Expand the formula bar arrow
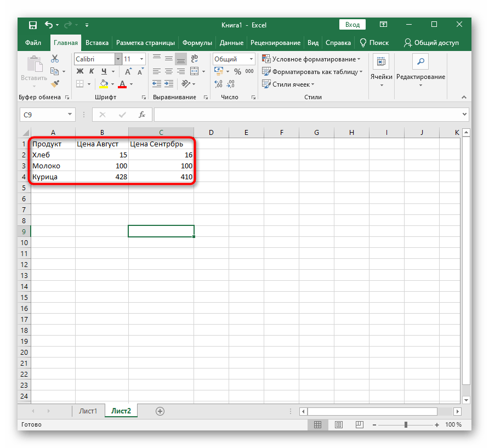Image resolution: width=489 pixels, height=448 pixels. pos(464,115)
